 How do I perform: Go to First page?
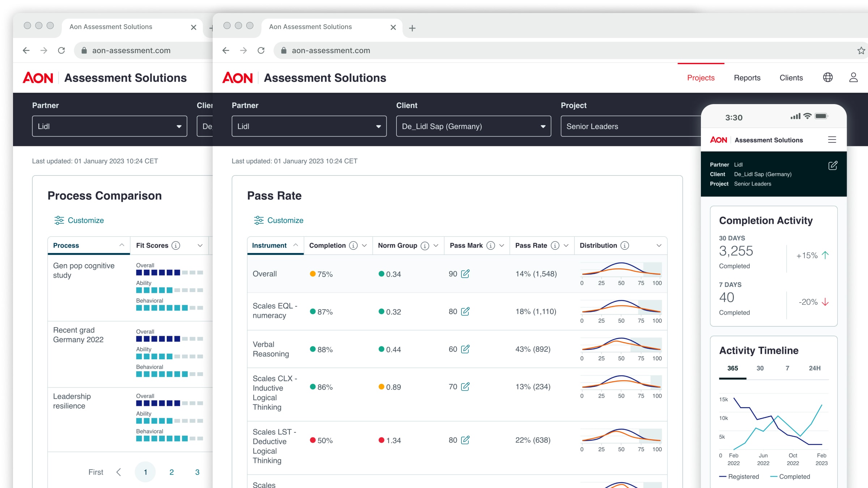tap(96, 472)
